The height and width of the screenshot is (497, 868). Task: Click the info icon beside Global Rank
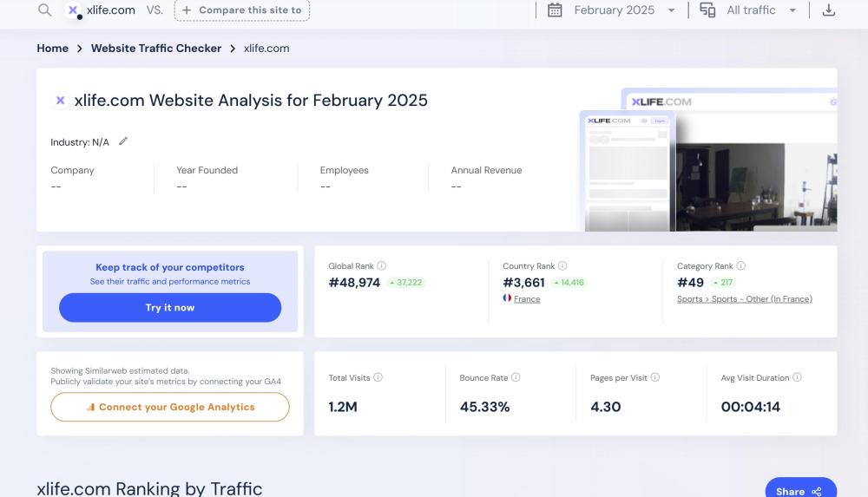[382, 266]
